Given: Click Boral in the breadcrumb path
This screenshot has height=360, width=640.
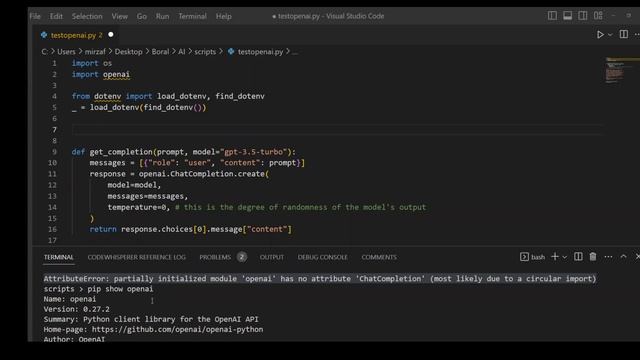Looking at the screenshot, I should [x=160, y=52].
